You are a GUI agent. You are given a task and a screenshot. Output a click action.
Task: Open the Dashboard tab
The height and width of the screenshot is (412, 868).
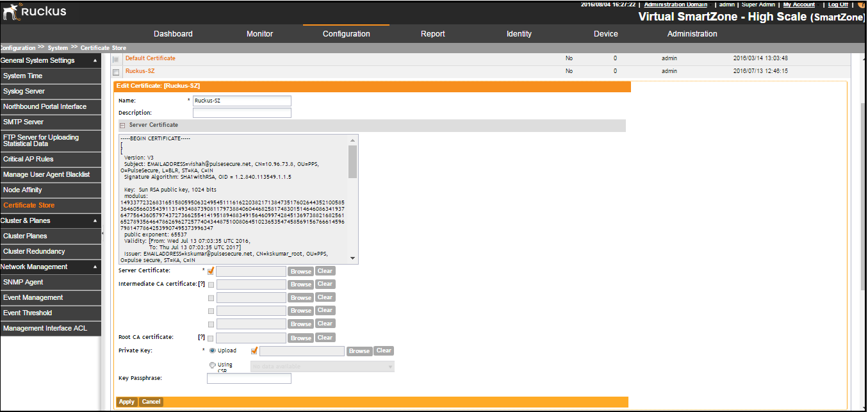point(173,34)
